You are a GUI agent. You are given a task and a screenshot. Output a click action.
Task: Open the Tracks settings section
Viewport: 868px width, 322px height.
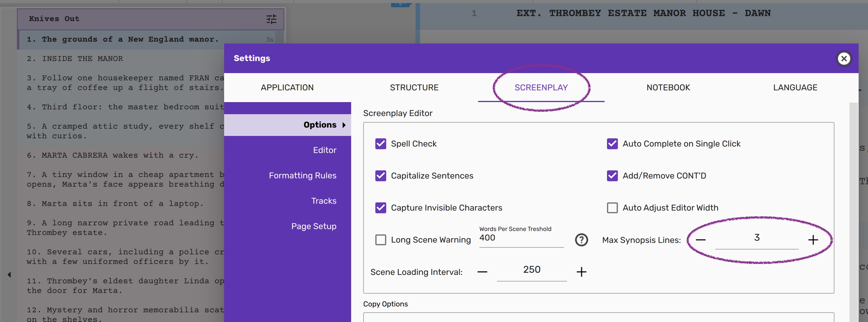pos(324,201)
